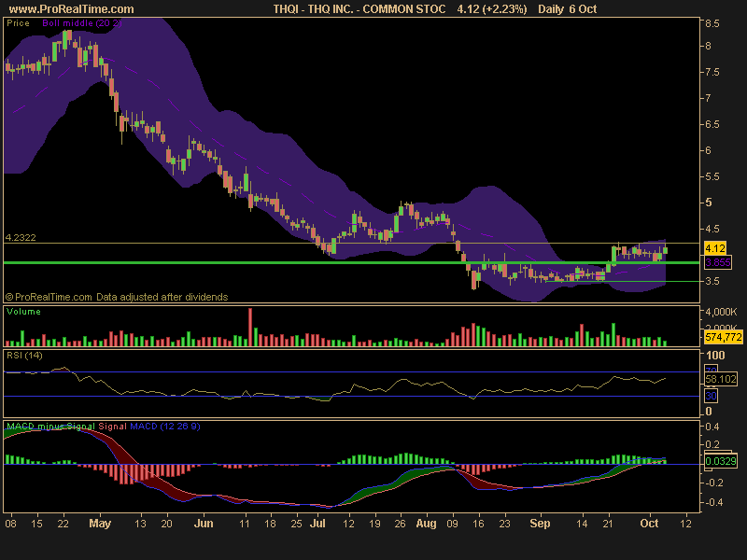Click the thick green support line near 3.855
Screen dimensions: 747x560
pos(352,262)
